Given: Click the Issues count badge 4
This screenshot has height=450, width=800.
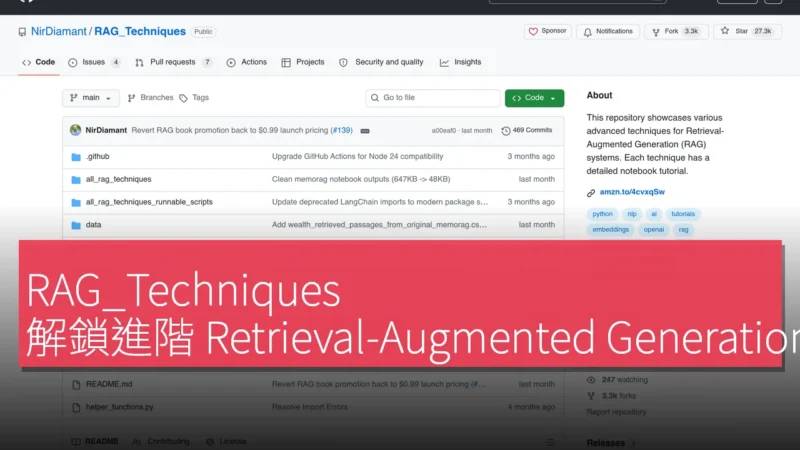Looking at the screenshot, I should click(116, 62).
